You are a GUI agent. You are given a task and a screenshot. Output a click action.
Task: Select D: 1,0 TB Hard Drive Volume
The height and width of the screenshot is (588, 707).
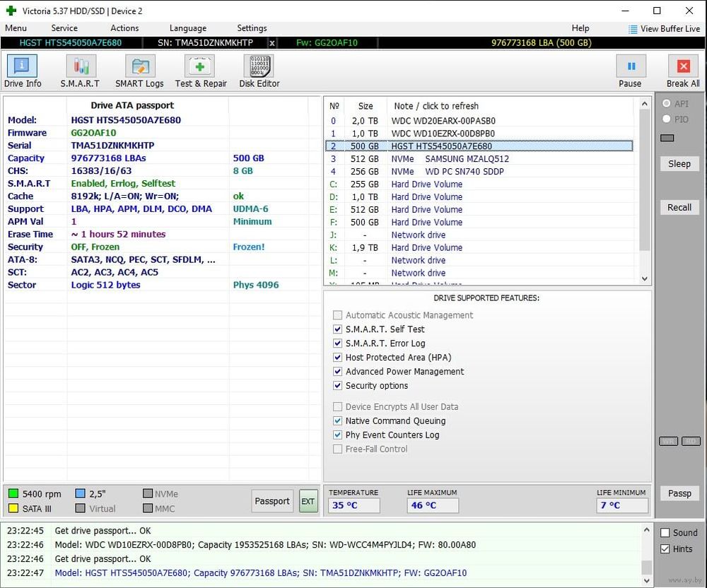(x=479, y=196)
